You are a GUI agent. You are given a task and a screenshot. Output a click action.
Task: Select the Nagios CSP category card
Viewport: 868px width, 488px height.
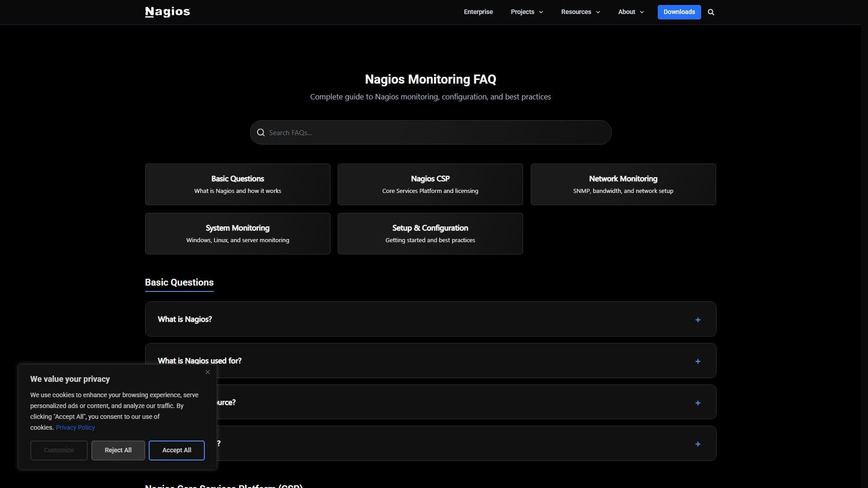tap(430, 184)
